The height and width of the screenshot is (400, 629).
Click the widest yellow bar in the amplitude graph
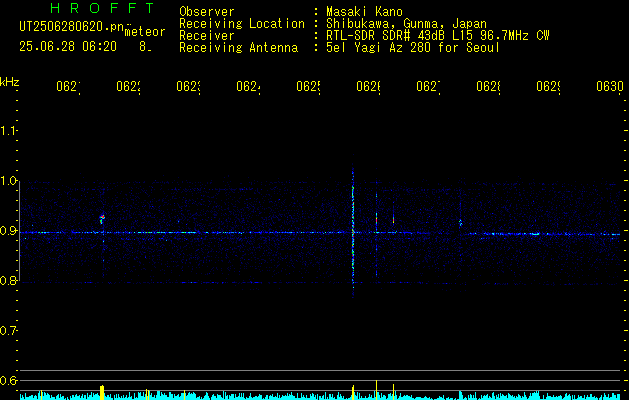click(102, 392)
